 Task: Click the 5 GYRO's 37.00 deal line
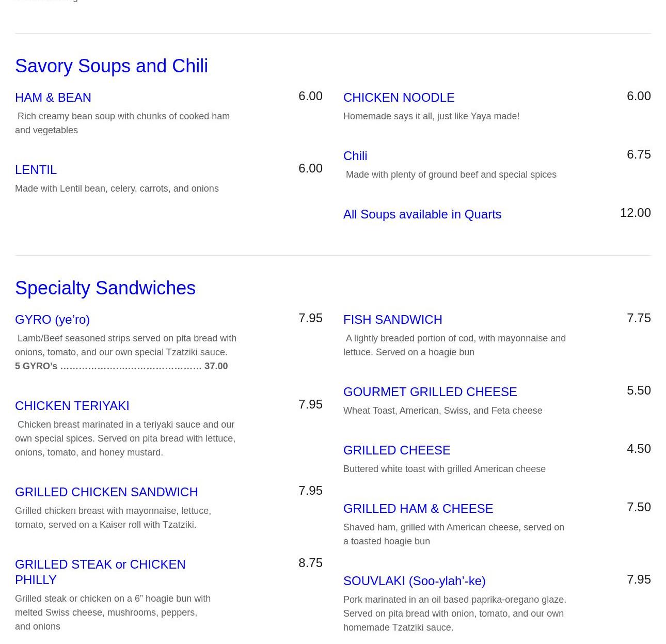click(121, 366)
